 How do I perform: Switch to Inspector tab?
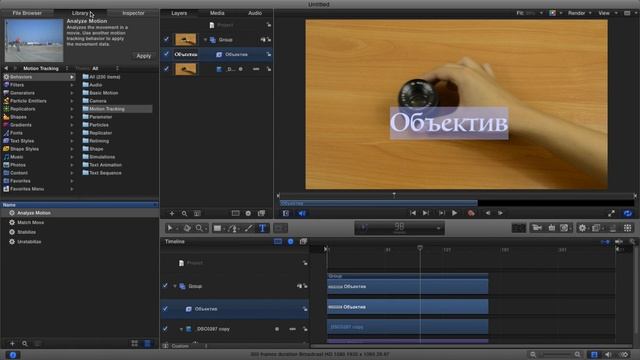coord(133,13)
